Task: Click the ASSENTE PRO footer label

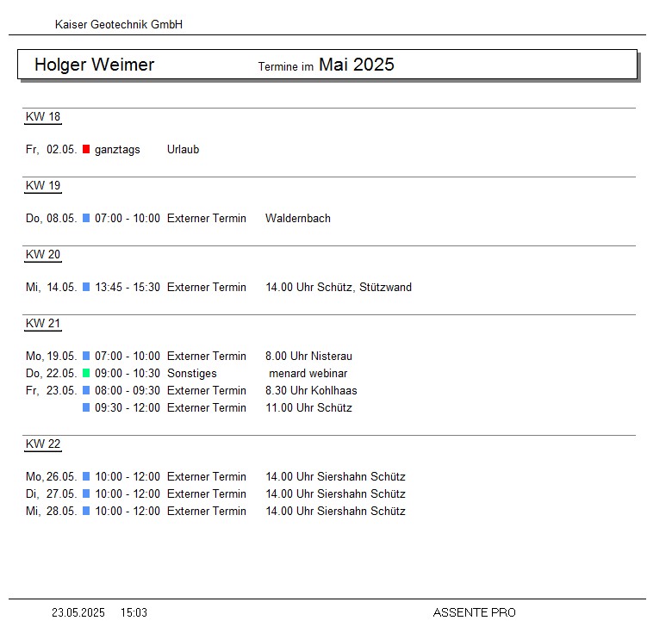Action: click(474, 612)
